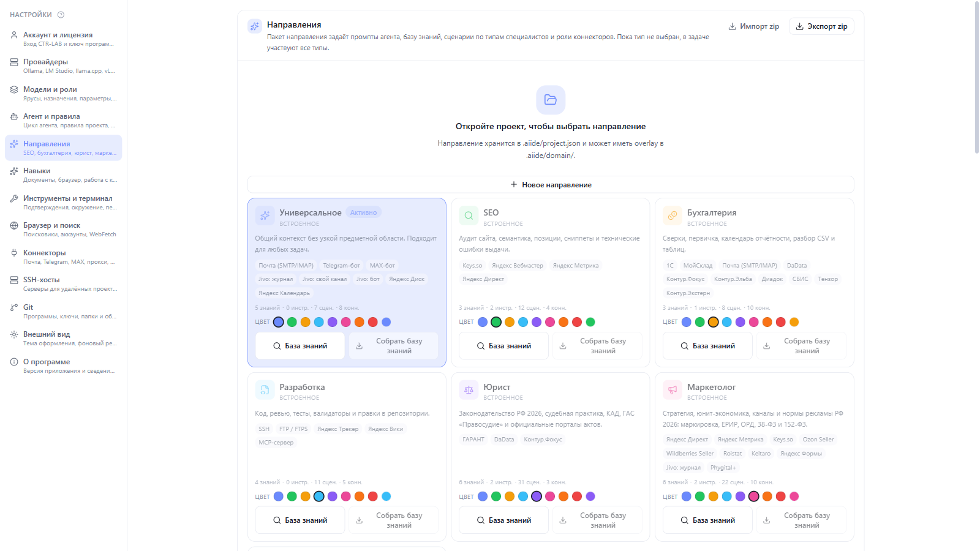This screenshot has height=551, width=980.
Task: Click the Разработка card code-file icon
Action: 265,390
